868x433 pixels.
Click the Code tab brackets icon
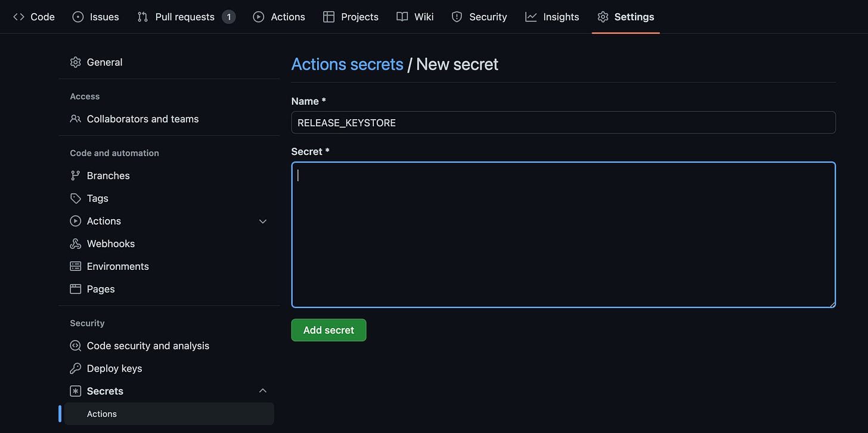18,17
